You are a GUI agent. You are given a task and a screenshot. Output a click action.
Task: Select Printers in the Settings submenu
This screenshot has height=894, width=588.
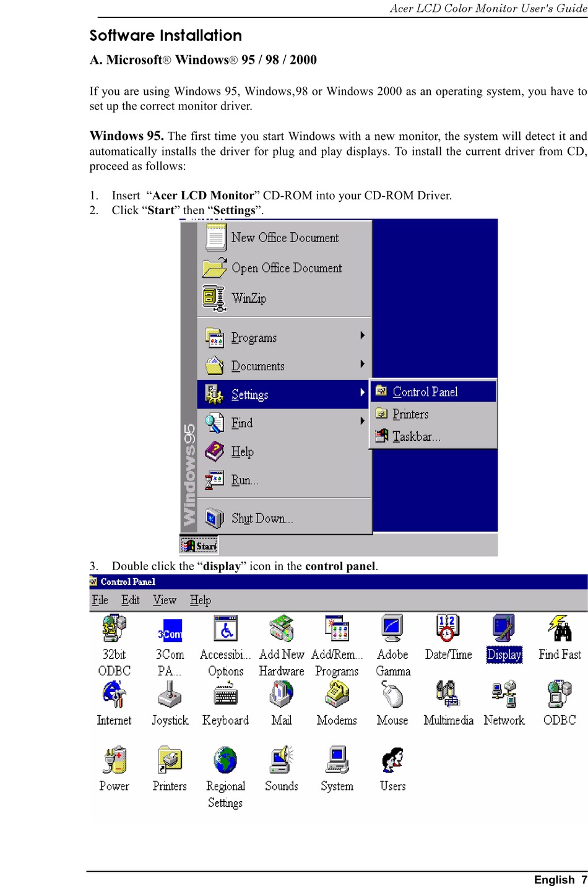point(434,414)
